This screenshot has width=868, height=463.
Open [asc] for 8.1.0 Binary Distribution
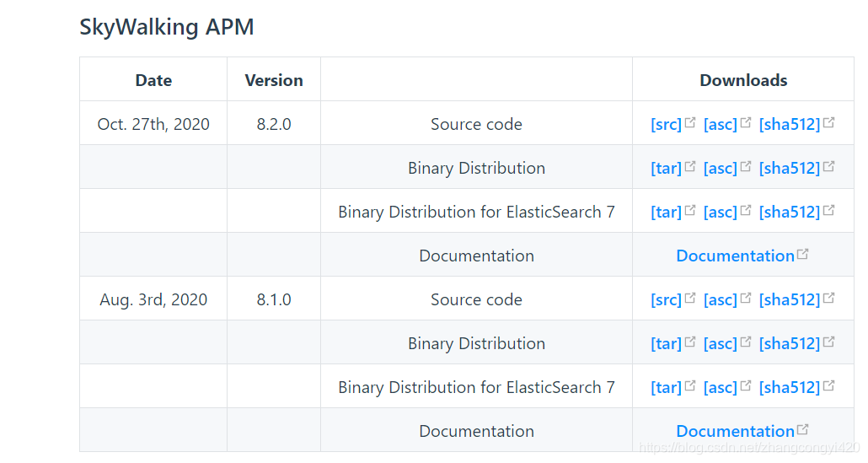coord(721,343)
